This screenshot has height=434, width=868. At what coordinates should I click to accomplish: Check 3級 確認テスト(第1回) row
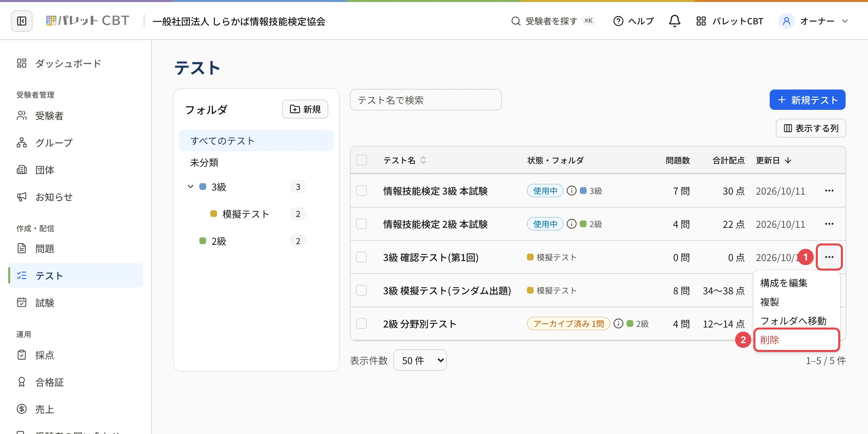click(361, 257)
